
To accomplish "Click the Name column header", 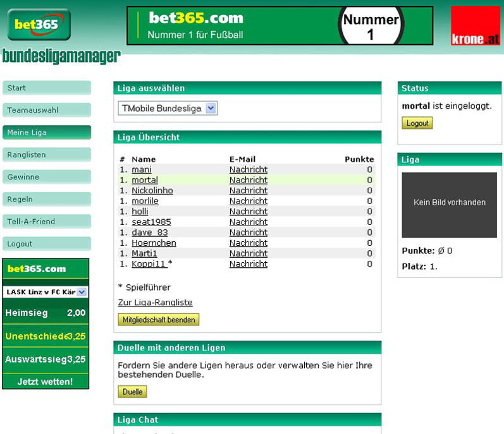I will tap(144, 159).
